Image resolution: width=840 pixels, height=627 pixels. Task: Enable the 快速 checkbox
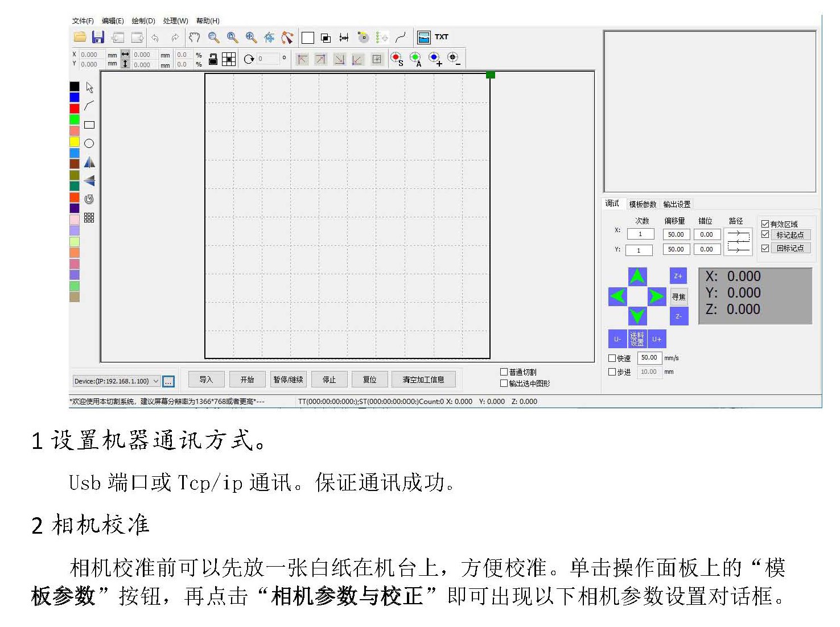pyautogui.click(x=612, y=358)
